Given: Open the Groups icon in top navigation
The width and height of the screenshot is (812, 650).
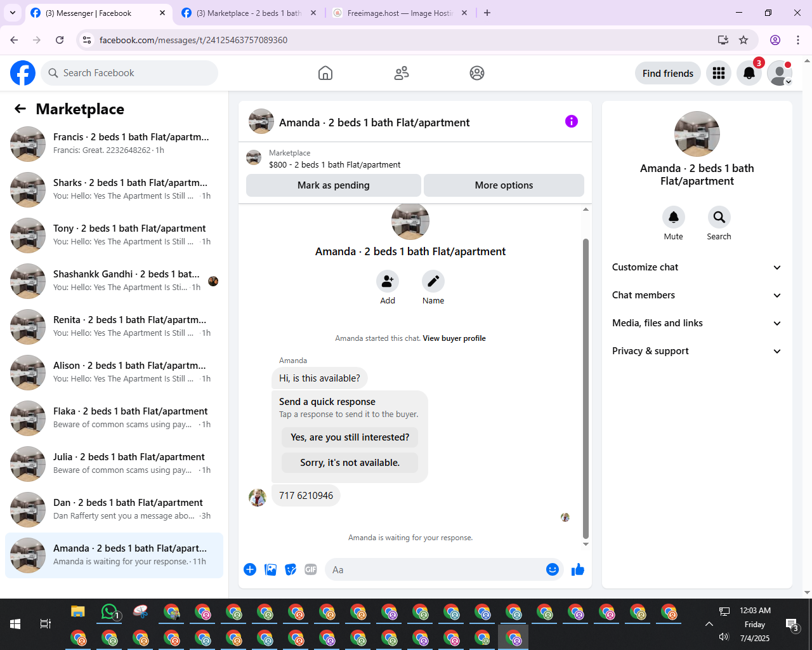Looking at the screenshot, I should (477, 73).
